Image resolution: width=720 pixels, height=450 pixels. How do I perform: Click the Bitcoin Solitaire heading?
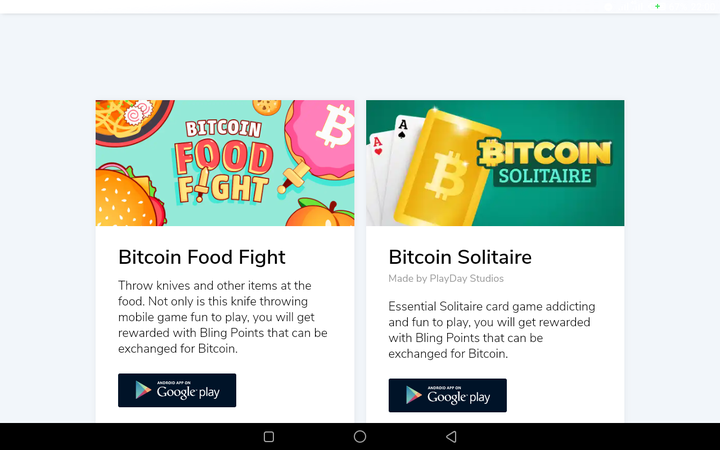[460, 257]
